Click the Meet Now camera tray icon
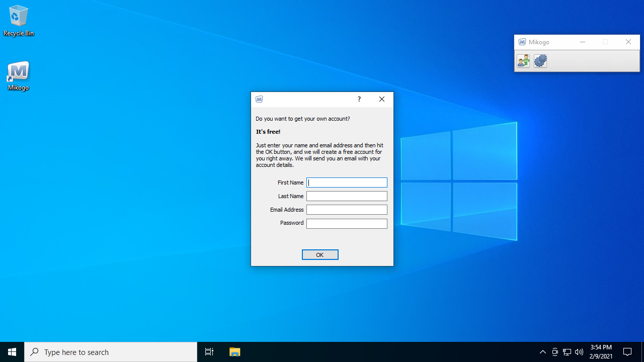Image resolution: width=644 pixels, height=362 pixels. point(555,352)
